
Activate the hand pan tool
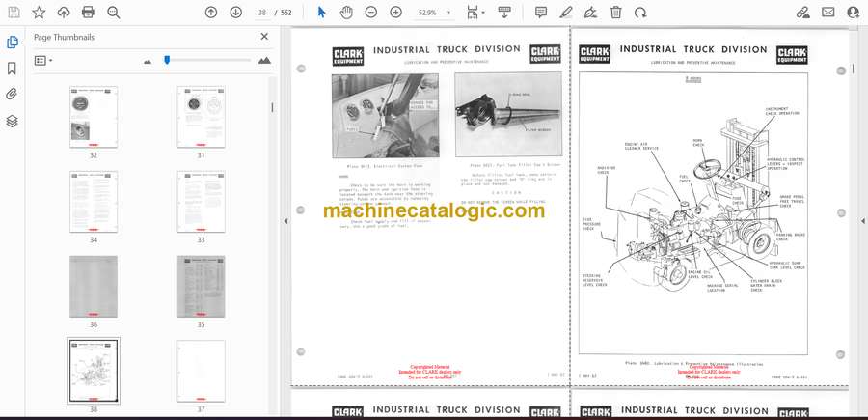pyautogui.click(x=346, y=13)
